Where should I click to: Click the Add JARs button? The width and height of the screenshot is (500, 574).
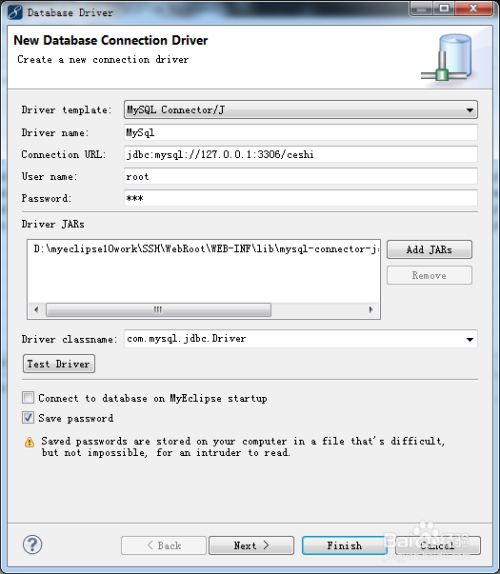coord(429,250)
